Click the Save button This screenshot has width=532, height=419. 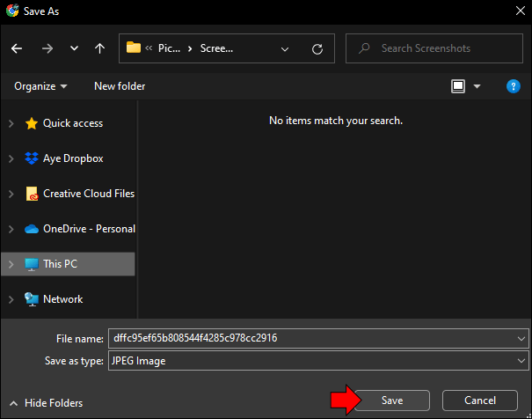(x=392, y=401)
